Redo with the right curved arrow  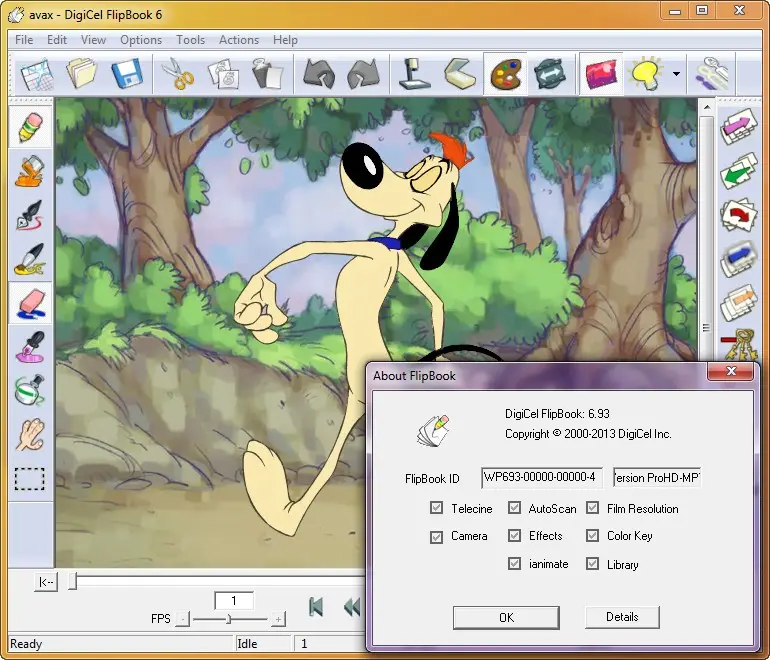tap(363, 74)
